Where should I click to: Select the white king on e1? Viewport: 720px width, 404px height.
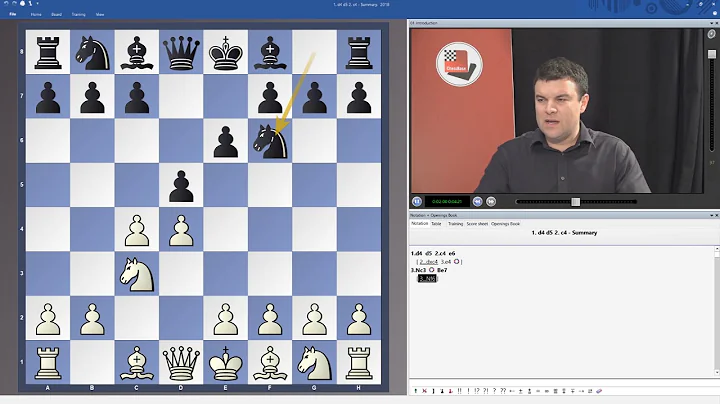click(x=225, y=363)
